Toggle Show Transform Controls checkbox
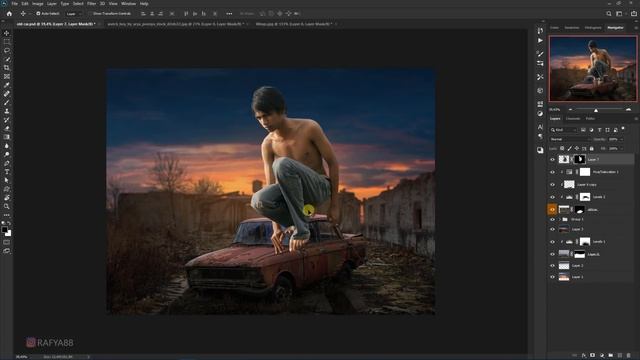The height and width of the screenshot is (360, 640). (91, 13)
